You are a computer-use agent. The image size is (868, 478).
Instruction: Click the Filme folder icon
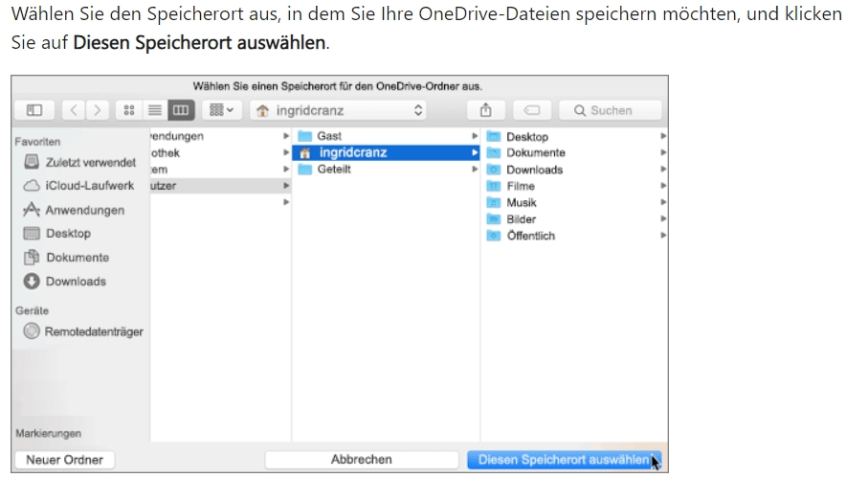tap(493, 186)
